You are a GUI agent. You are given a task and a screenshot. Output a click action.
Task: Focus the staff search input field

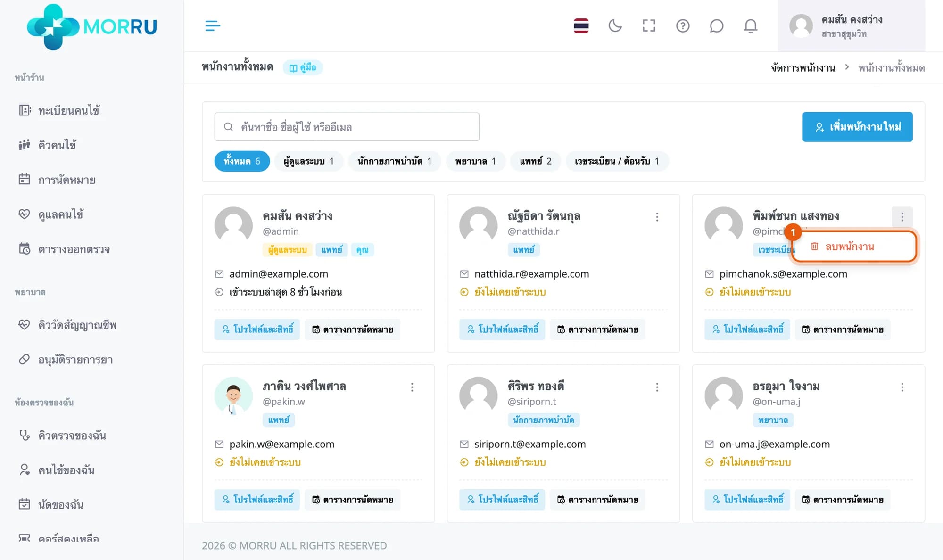point(347,127)
